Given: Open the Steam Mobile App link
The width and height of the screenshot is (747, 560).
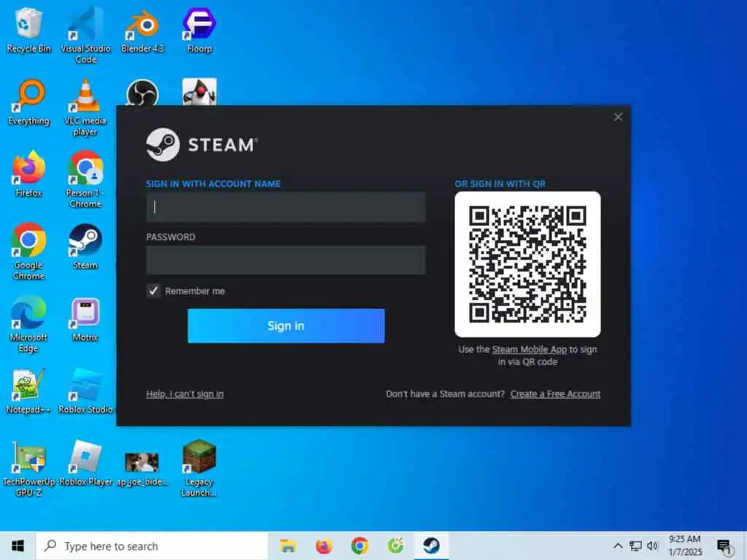Looking at the screenshot, I should coord(530,349).
